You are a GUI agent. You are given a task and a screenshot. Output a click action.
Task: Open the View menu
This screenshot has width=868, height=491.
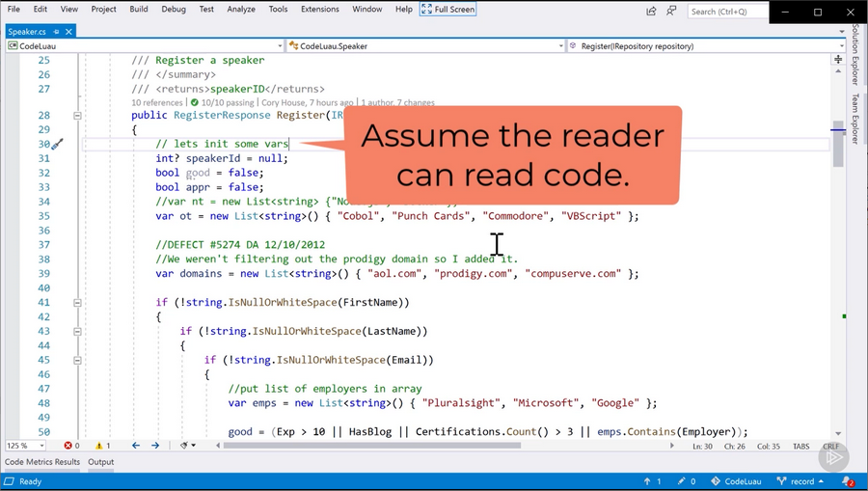coord(69,10)
